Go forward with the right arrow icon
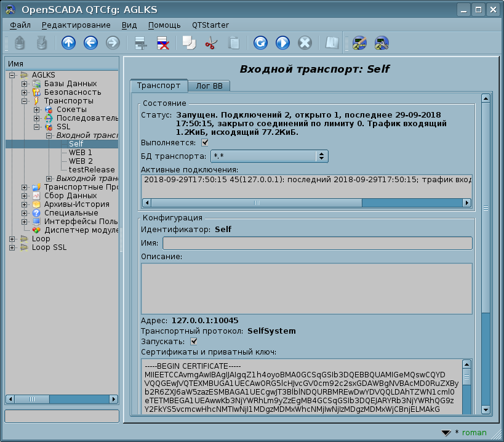The width and height of the screenshot is (504, 442). 113,42
